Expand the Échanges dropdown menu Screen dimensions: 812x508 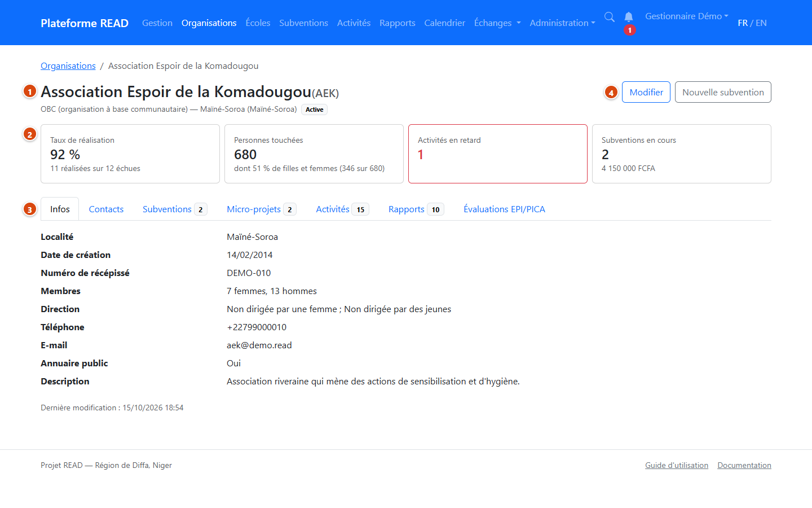[x=497, y=23]
